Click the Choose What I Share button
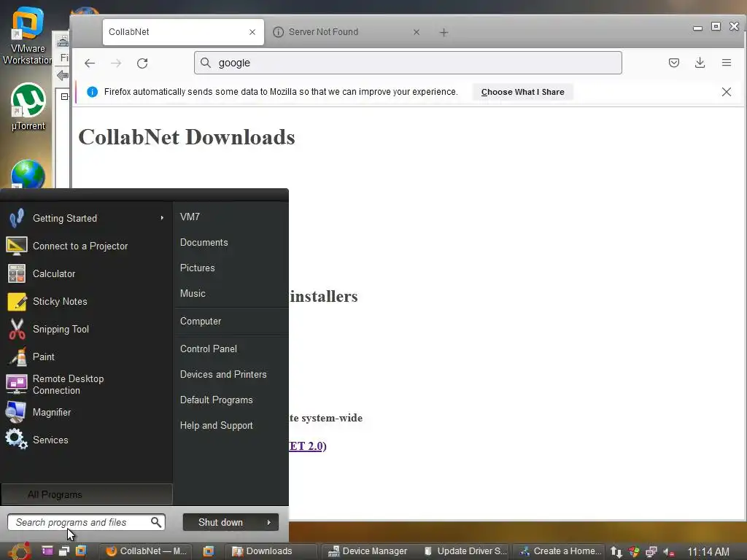Screen dimensions: 747x560 (522, 92)
